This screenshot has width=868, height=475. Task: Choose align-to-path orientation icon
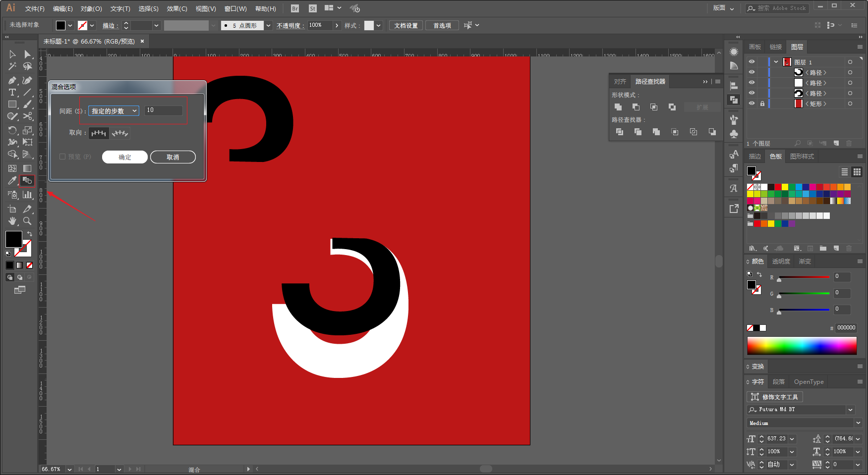(119, 133)
